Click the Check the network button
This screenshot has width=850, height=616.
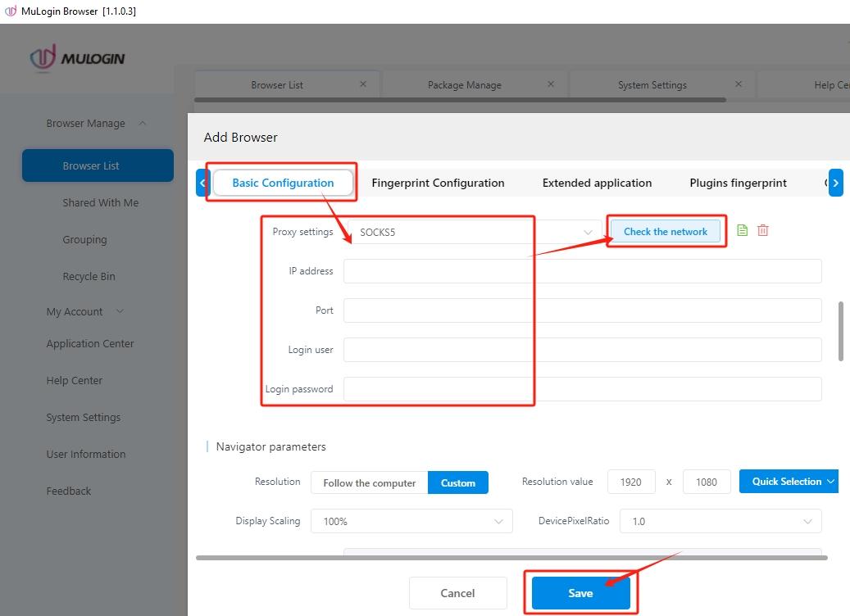665,232
